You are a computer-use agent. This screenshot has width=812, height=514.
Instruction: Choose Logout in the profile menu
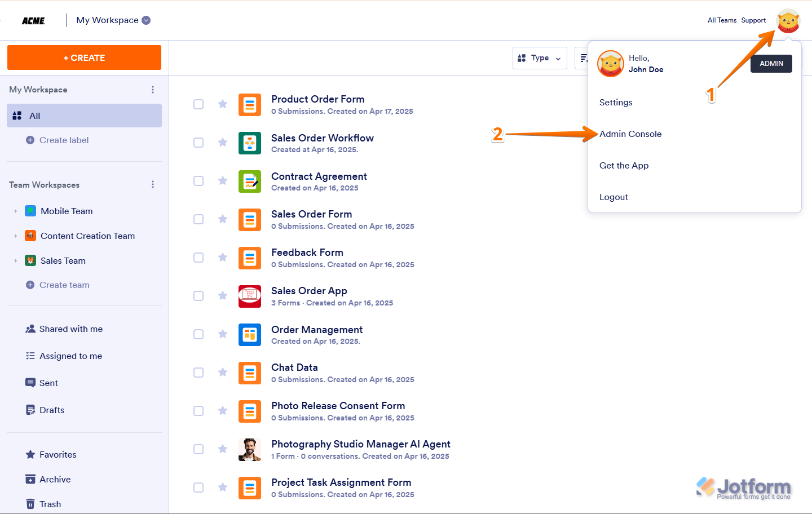[x=614, y=197]
